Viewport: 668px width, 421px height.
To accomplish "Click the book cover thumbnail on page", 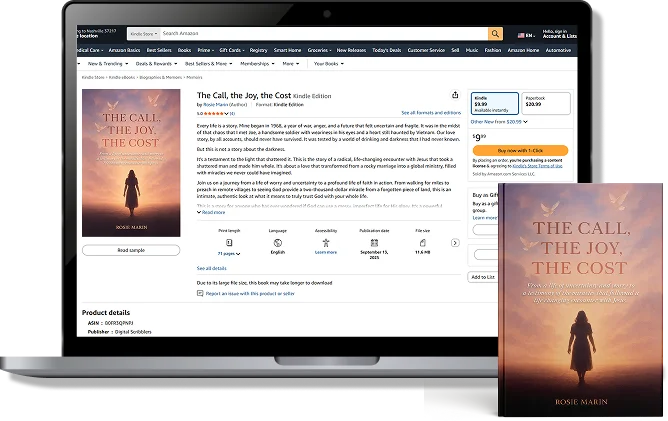I will point(131,163).
